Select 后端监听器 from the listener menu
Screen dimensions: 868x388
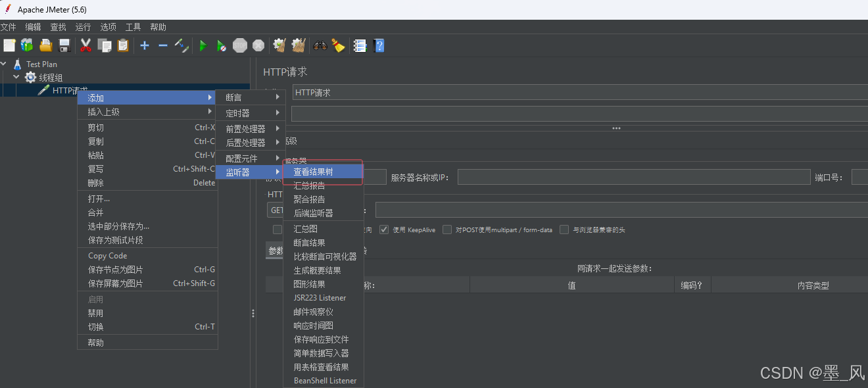tap(323, 213)
